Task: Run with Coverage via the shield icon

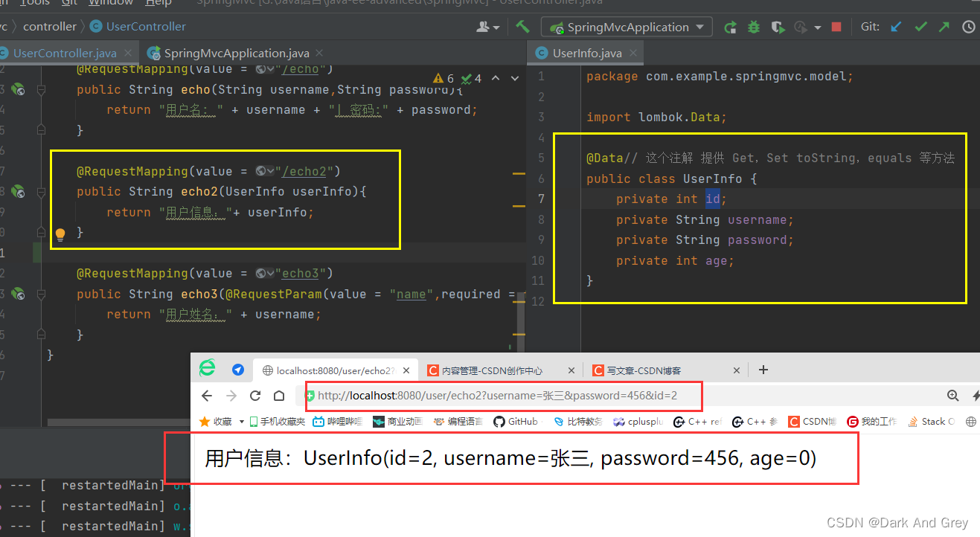Action: point(778,27)
